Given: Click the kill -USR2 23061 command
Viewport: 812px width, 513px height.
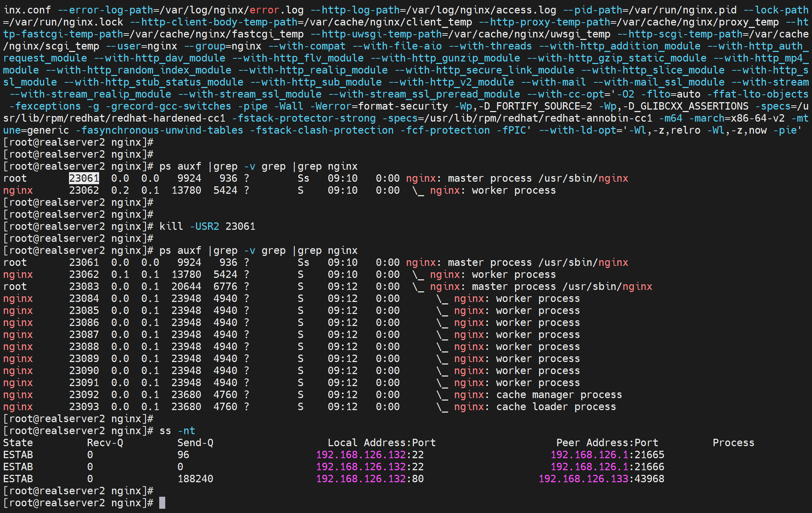Looking at the screenshot, I should tap(207, 226).
